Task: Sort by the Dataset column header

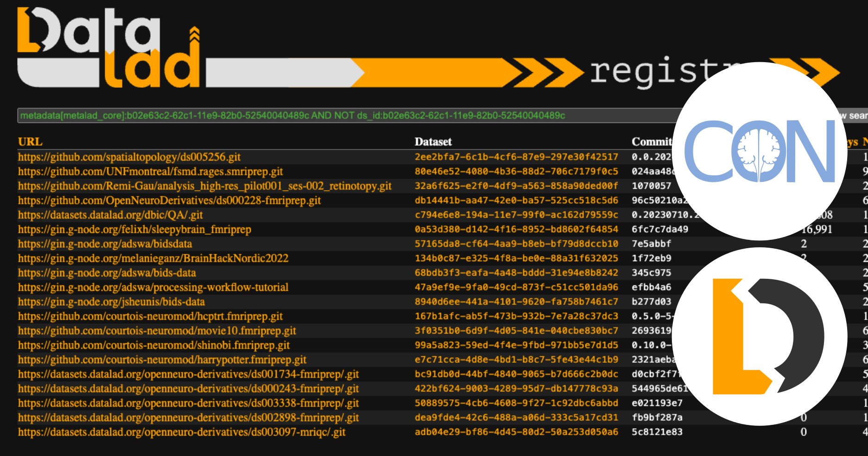Action: 433,141
